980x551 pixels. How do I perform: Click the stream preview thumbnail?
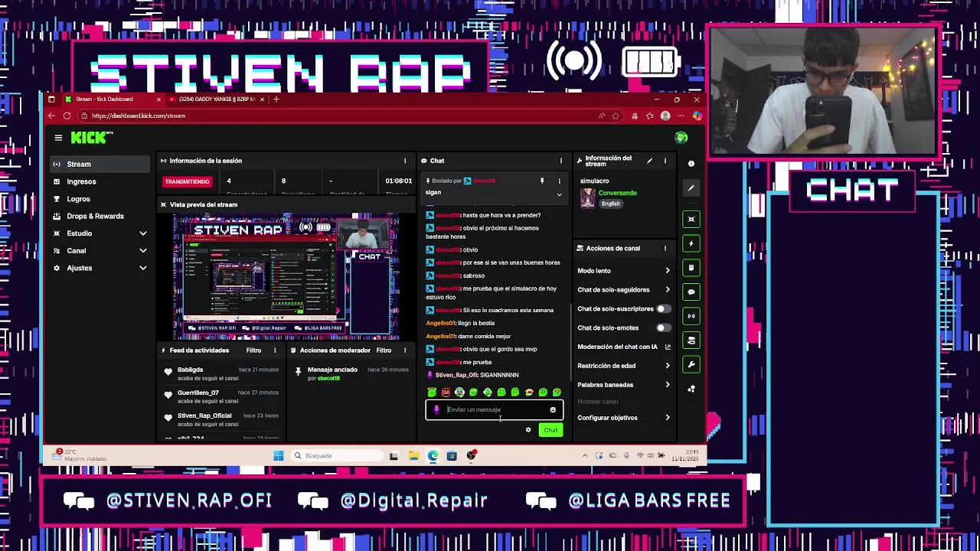click(286, 277)
